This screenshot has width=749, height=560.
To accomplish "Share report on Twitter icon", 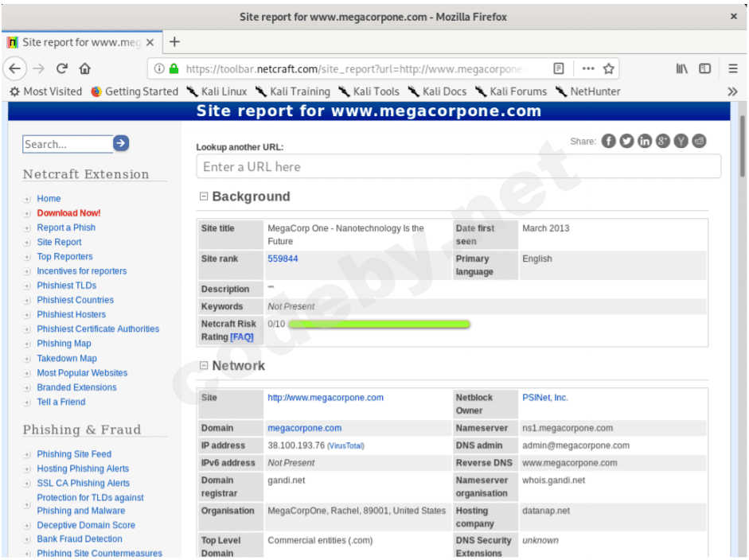I will [x=626, y=141].
